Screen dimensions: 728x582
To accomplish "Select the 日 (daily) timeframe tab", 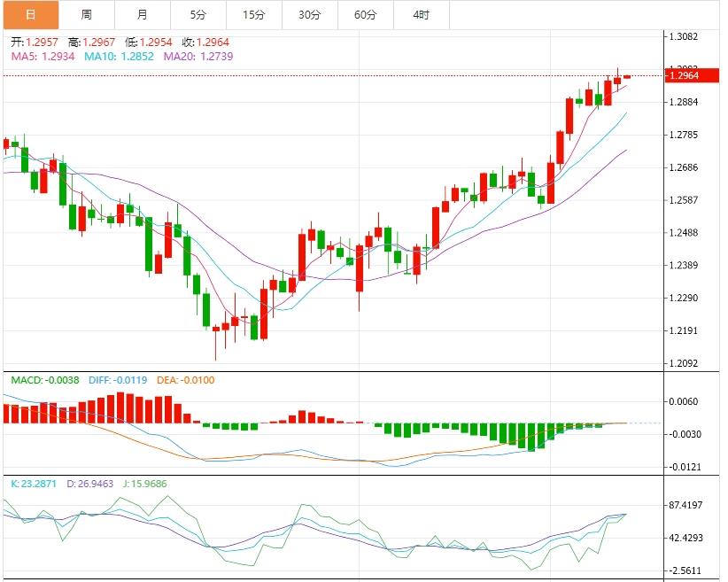I will click(31, 15).
